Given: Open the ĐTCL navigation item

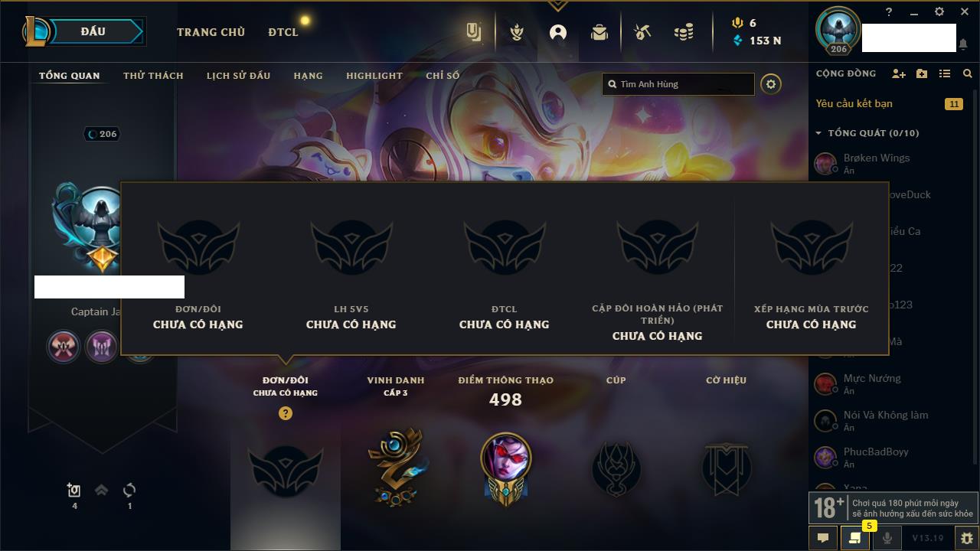Looking at the screenshot, I should point(283,32).
